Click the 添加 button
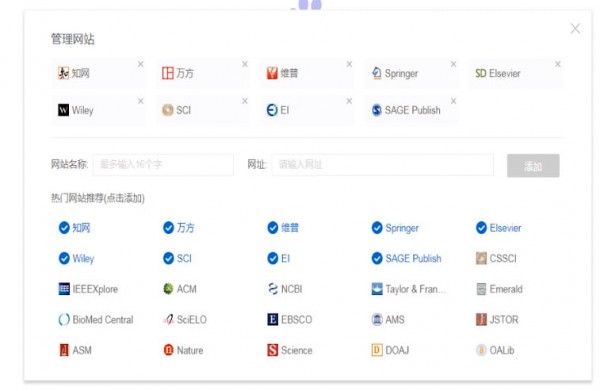The height and width of the screenshot is (391, 600). point(533,166)
